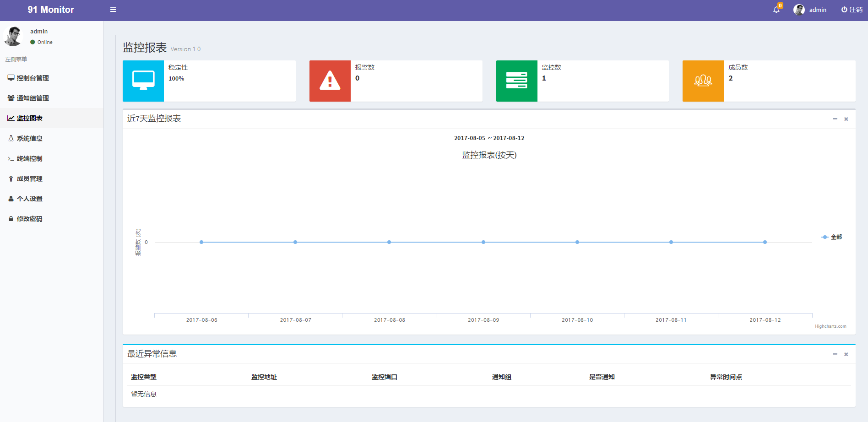
Task: Click the 注销 logout button
Action: pyautogui.click(x=852, y=10)
